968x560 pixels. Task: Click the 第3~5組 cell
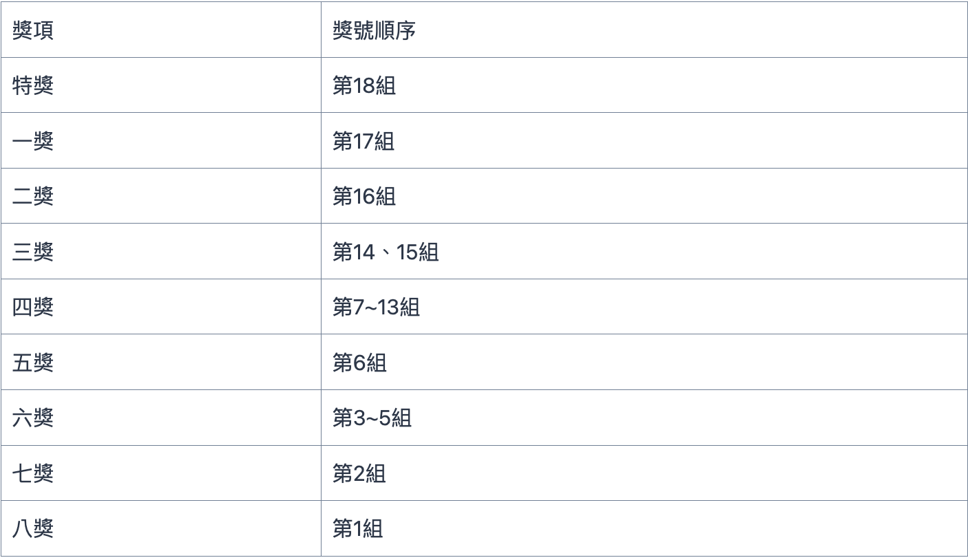644,418
